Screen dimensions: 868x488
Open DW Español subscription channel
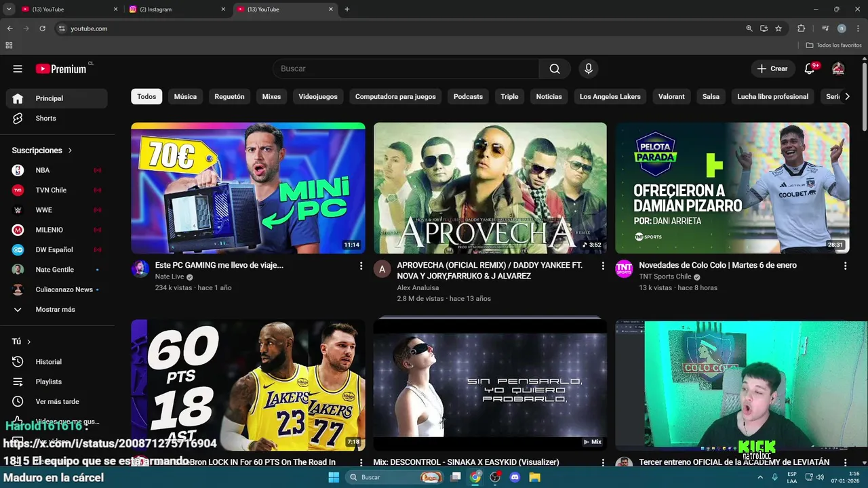coord(57,249)
